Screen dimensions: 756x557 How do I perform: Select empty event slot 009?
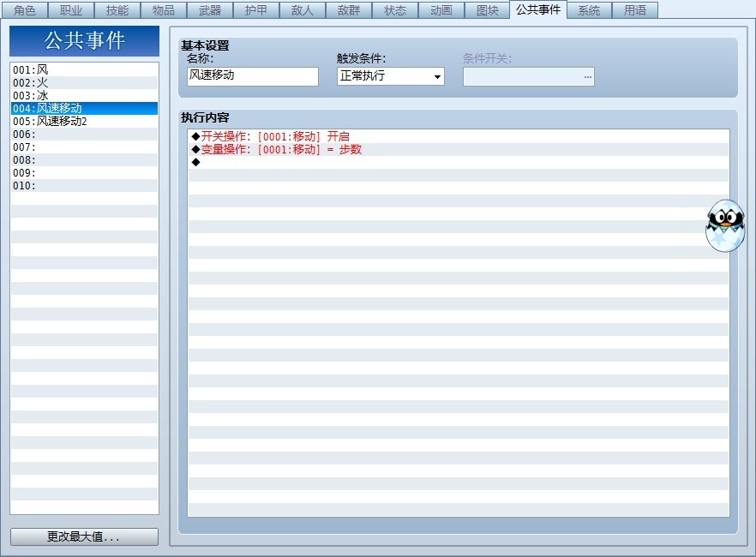[84, 172]
